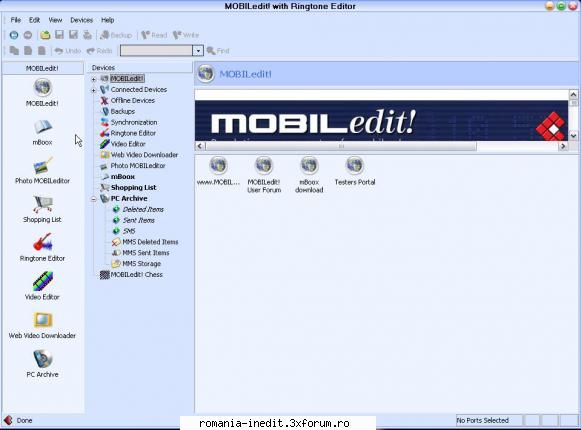Viewport: 581px width, 430px height.
Task: Open the MOBILedit! User Forum shortcut
Action: (264, 175)
